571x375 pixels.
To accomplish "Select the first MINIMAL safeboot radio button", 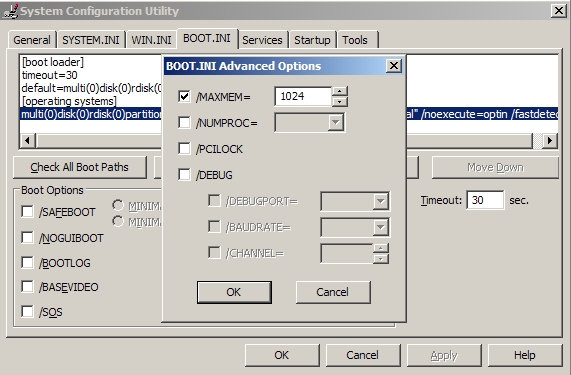I will (118, 205).
